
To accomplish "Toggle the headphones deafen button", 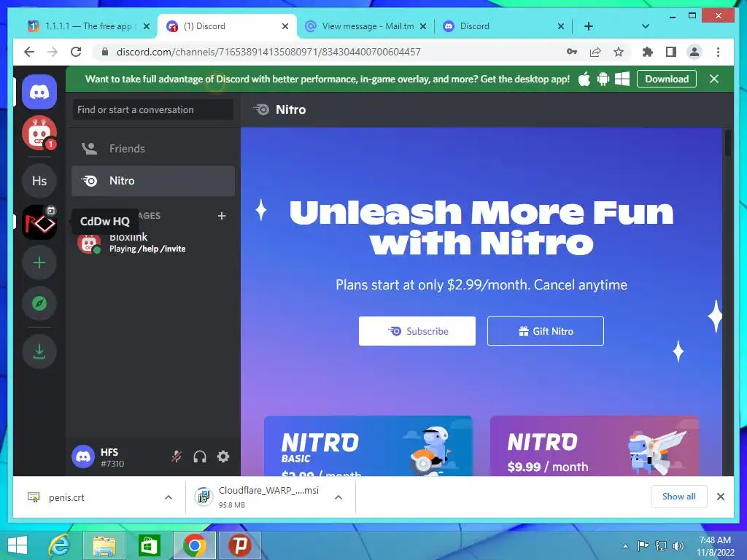I will (x=200, y=456).
